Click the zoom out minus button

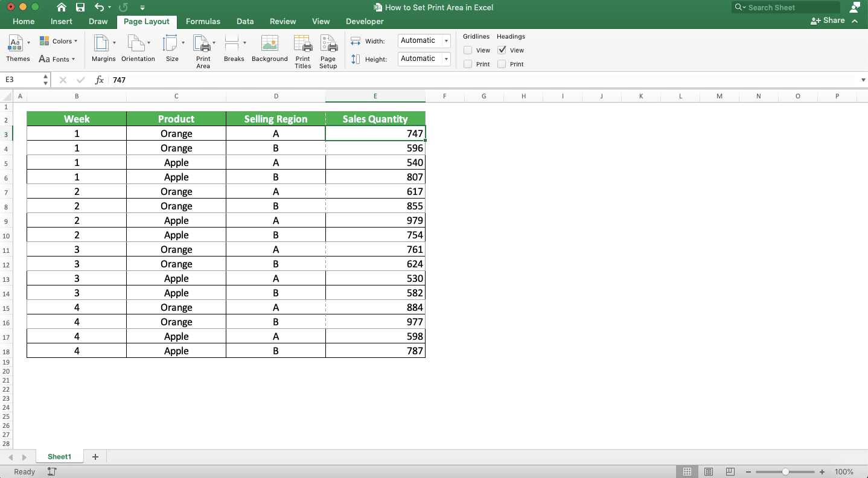[748, 471]
